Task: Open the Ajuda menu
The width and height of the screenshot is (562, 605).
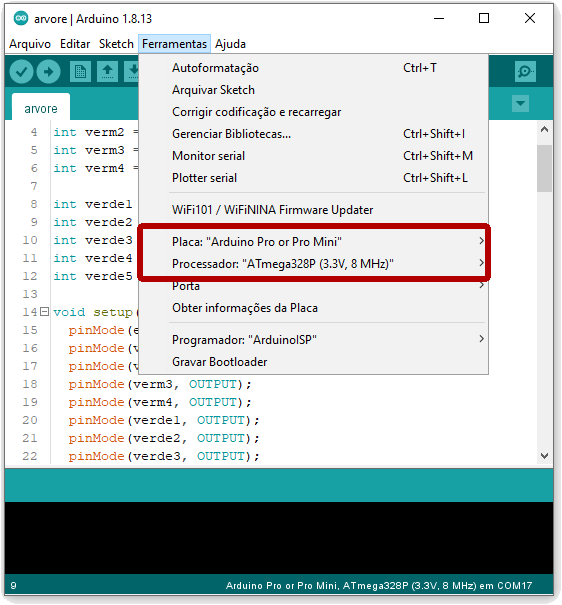Action: 230,44
